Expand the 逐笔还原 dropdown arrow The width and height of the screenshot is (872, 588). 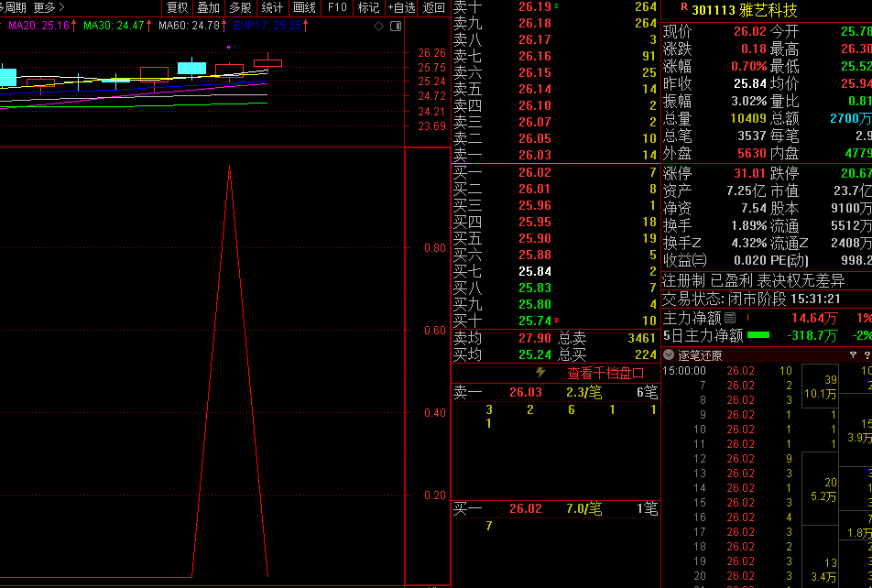point(669,354)
